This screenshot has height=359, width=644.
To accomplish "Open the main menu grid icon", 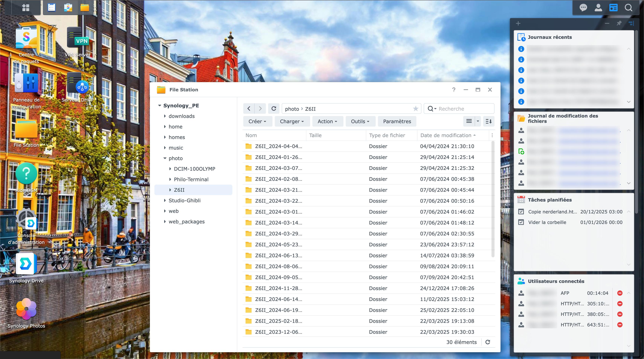I will pos(26,8).
